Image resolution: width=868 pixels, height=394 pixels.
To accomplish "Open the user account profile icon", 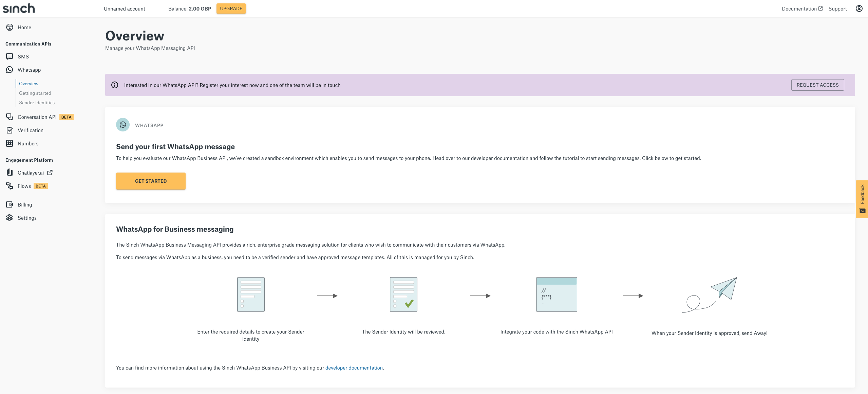I will click(x=859, y=8).
